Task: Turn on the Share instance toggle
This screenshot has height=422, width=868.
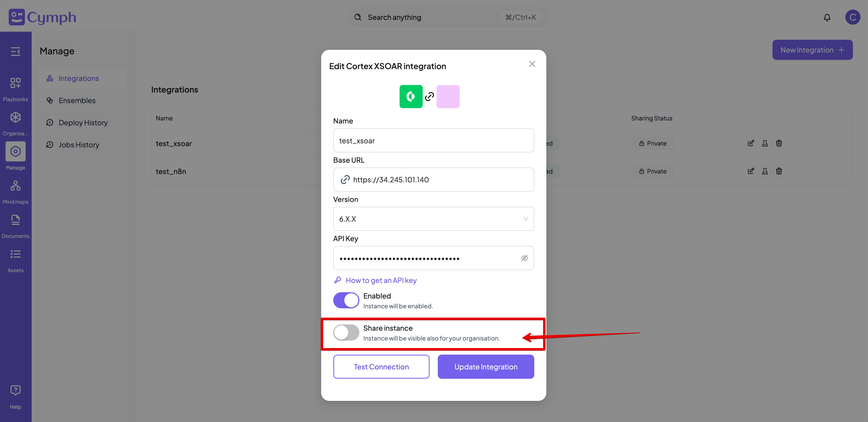Action: pos(346,333)
